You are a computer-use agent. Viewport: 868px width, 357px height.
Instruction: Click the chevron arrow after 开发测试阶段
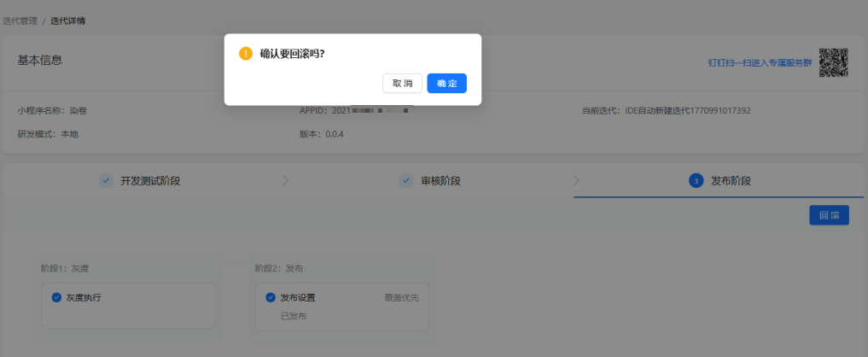285,180
